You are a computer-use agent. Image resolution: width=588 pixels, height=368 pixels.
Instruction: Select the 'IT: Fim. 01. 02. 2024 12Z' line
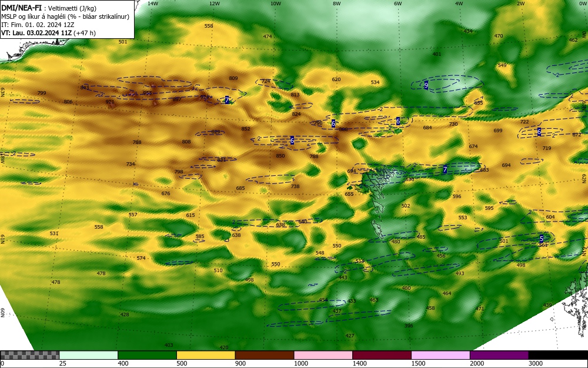tap(38, 25)
